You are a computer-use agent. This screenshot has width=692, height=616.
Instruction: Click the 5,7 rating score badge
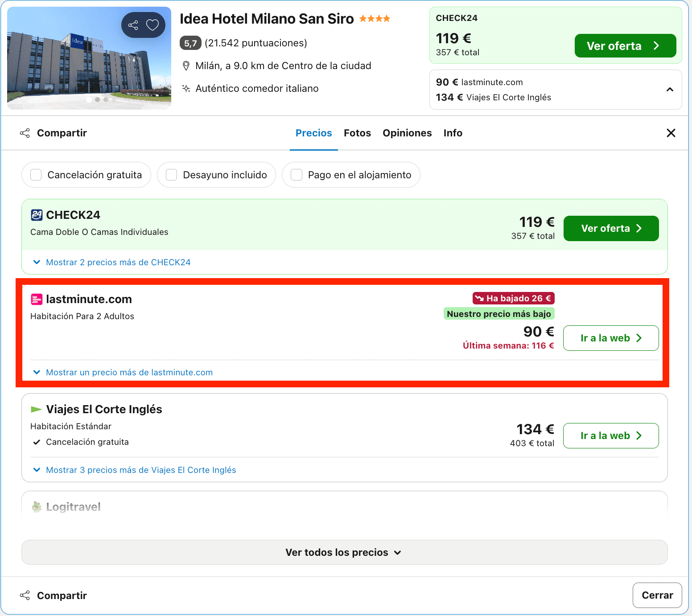pos(190,43)
